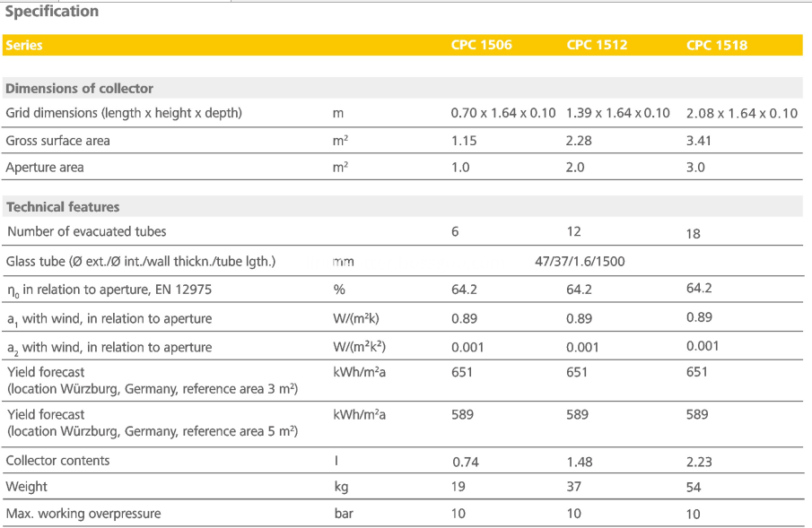
Task: Click the 'Collector contents' row label
Action: pyautogui.click(x=57, y=461)
